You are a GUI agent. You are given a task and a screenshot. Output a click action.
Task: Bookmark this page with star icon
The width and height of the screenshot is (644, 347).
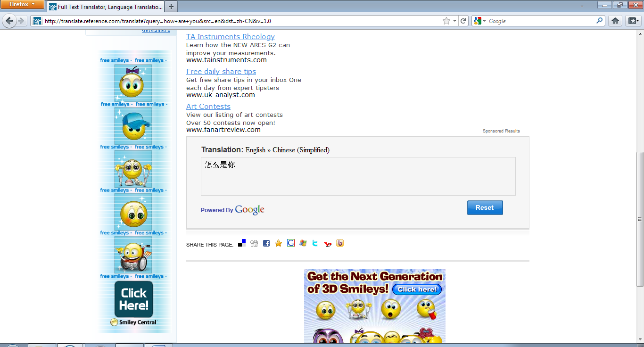coord(446,21)
